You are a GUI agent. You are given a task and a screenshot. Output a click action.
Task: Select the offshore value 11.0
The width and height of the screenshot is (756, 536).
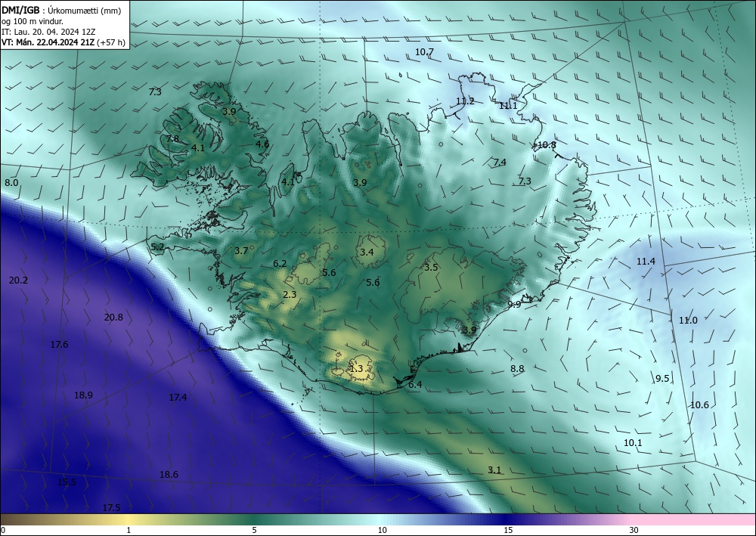688,320
